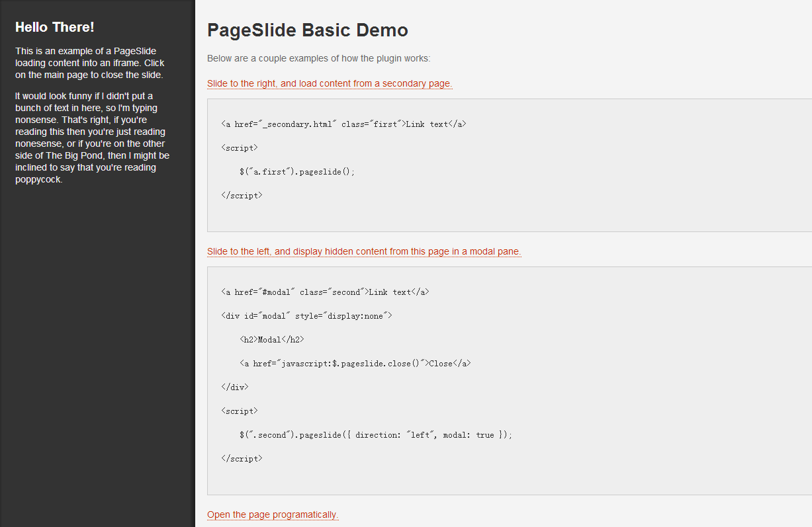Click closing </script> tag in second code block
Screen dimensions: 812x527
click(242, 458)
